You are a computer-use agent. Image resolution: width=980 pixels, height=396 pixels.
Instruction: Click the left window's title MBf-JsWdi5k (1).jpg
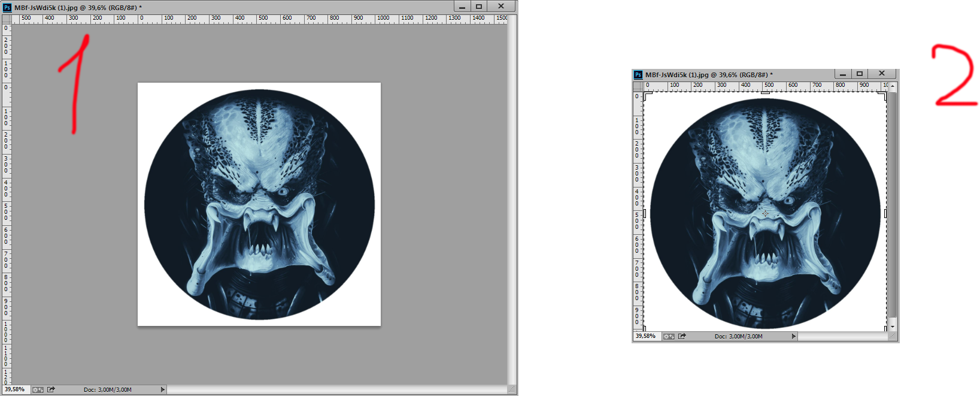click(x=46, y=8)
